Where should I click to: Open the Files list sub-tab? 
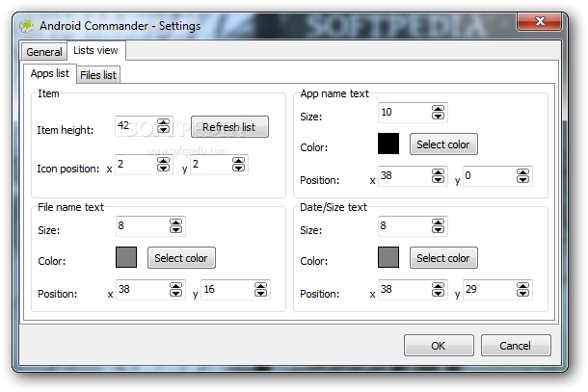click(98, 75)
